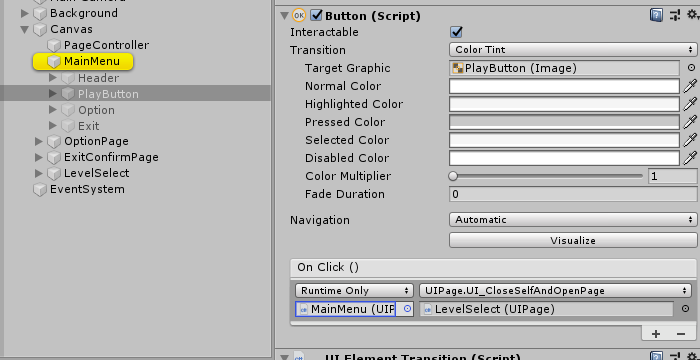The image size is (700, 360).
Task: Expand the Exit hierarchy item
Action: [x=53, y=126]
